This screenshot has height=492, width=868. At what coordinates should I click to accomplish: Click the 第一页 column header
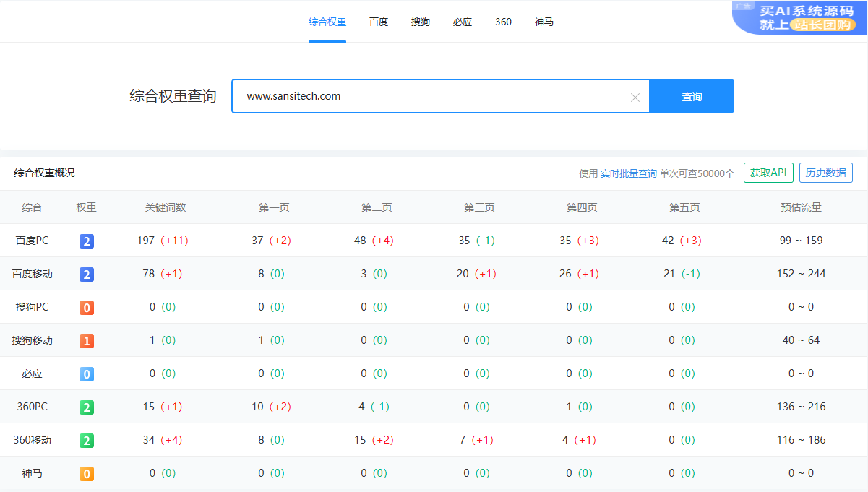pos(275,207)
